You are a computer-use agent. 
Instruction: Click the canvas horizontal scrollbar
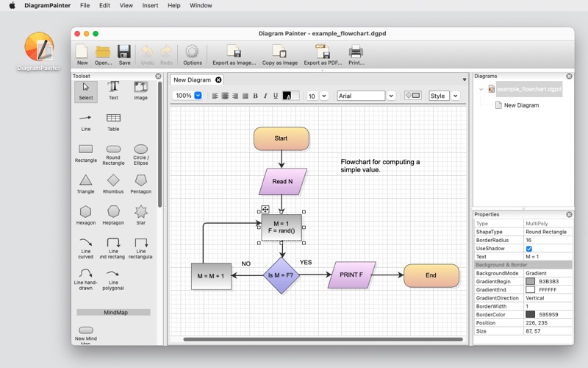(323, 339)
